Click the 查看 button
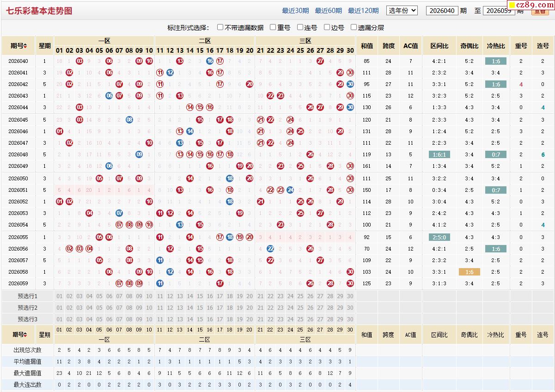 (540, 12)
